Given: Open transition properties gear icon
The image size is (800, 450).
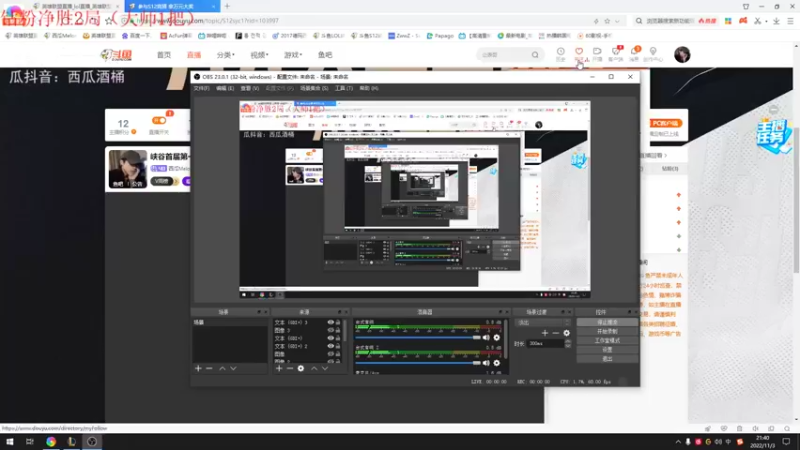Looking at the screenshot, I should click(566, 333).
